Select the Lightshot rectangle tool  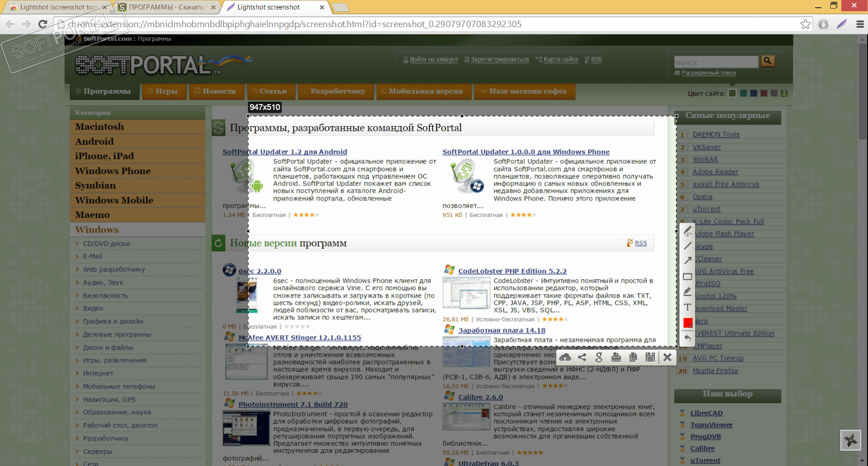coord(687,276)
